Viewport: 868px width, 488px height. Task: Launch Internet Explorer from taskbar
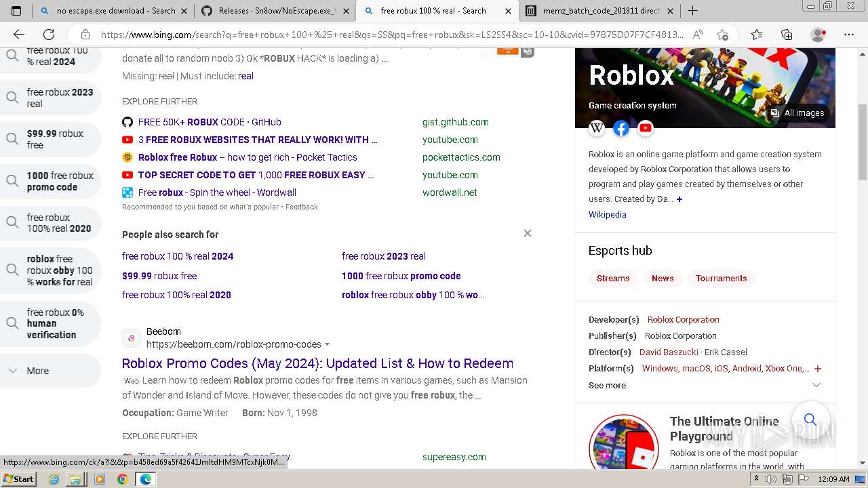pos(54,479)
